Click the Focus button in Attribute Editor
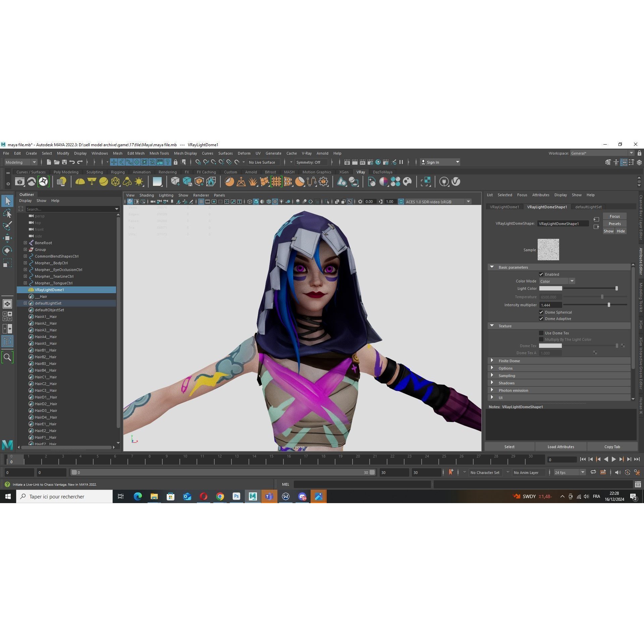Image resolution: width=644 pixels, height=644 pixels. point(614,216)
